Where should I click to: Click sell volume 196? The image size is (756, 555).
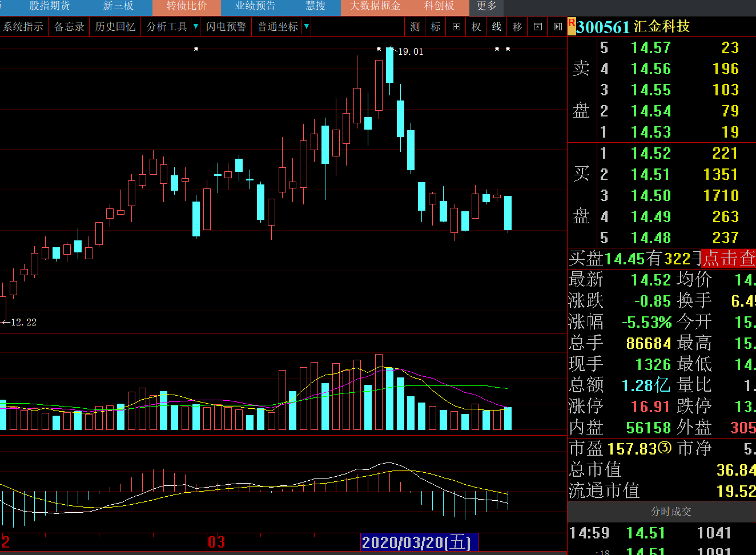726,69
